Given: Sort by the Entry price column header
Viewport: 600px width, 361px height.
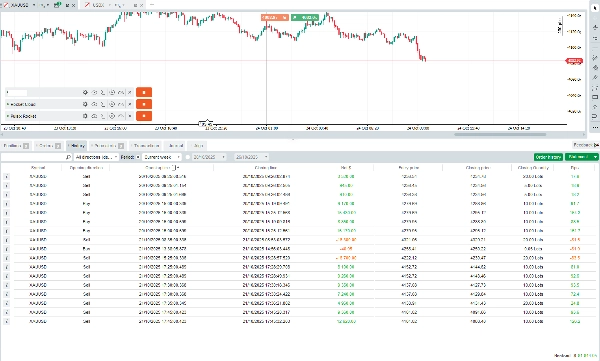Looking at the screenshot, I should coord(408,168).
